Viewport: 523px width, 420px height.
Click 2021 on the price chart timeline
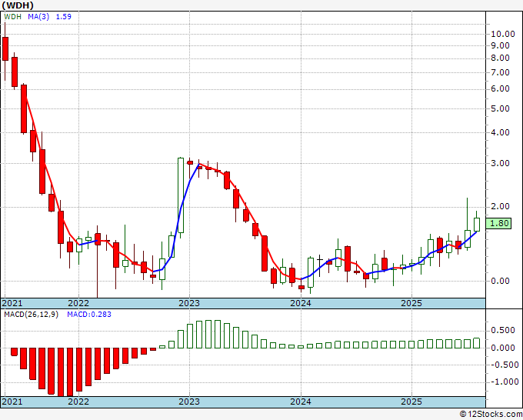pyautogui.click(x=12, y=303)
